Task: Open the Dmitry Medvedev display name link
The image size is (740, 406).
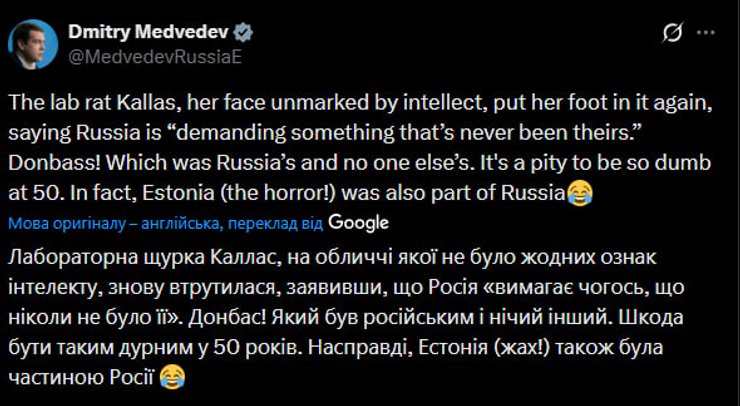Action: pos(132,33)
